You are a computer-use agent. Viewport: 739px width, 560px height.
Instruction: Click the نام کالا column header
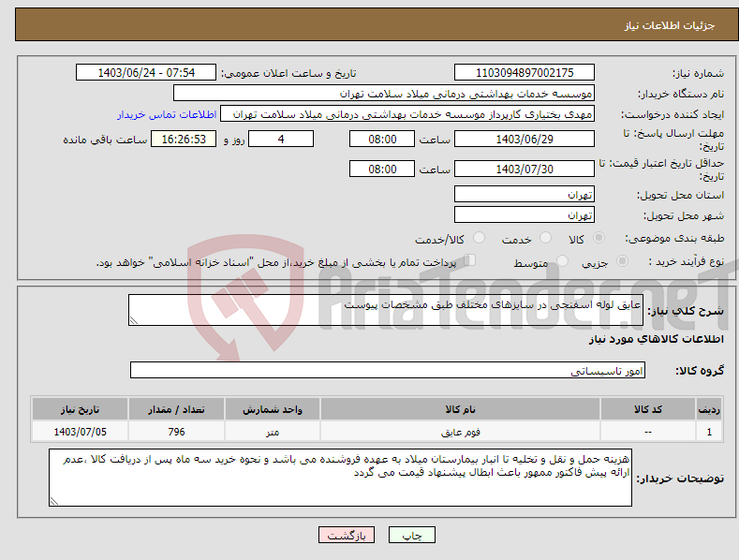coord(460,409)
